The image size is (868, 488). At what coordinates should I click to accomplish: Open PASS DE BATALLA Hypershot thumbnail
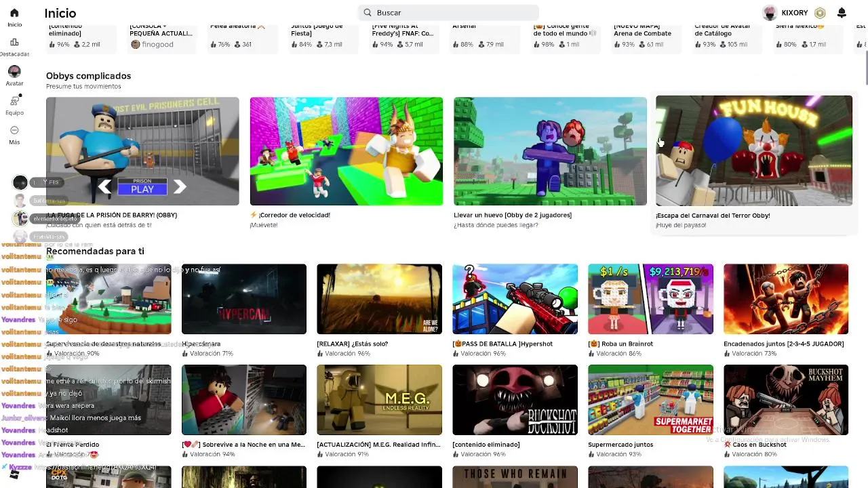(515, 299)
